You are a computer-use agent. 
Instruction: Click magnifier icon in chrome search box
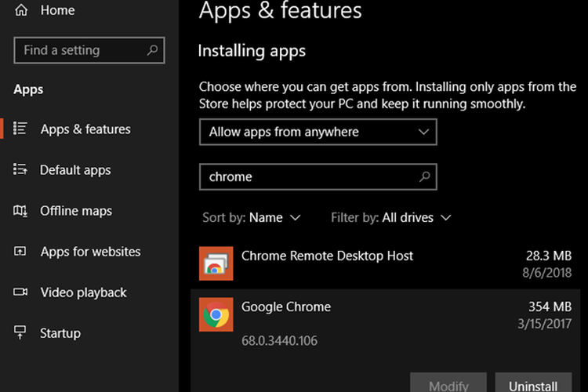pyautogui.click(x=424, y=177)
